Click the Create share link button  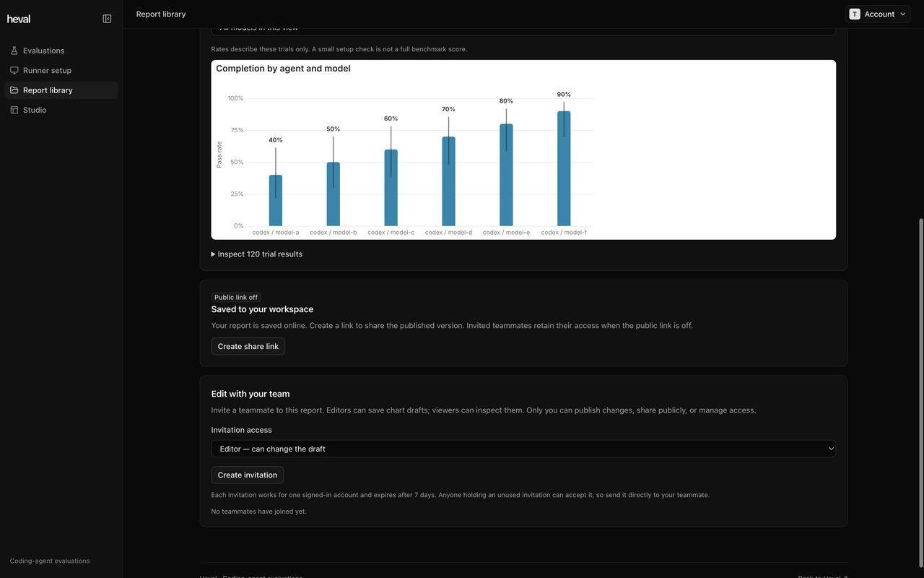point(248,347)
